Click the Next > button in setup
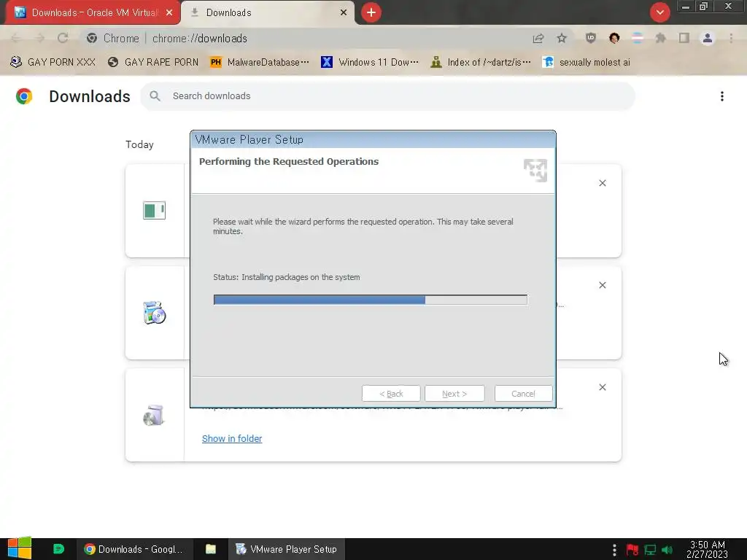 [x=454, y=394]
